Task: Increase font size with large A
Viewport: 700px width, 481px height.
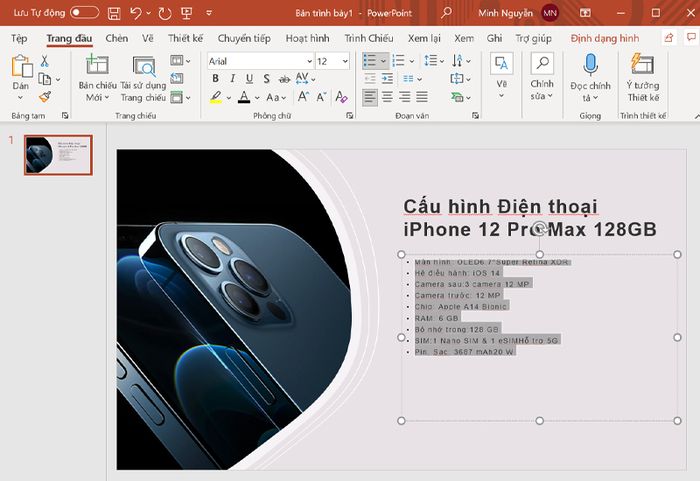Action: [303, 96]
